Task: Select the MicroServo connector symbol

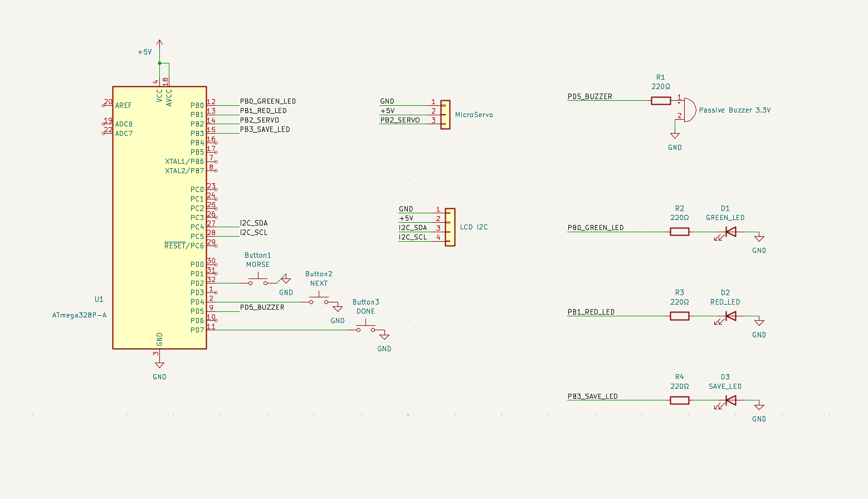Action: tap(445, 115)
